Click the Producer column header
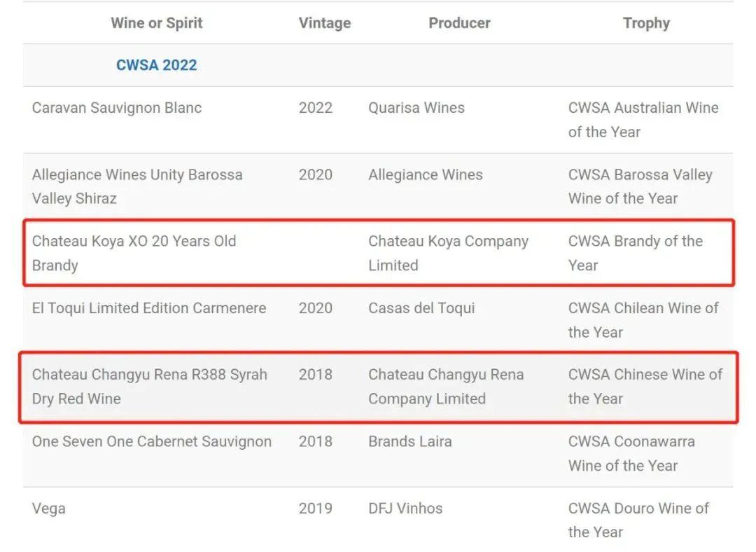Viewport: 756px width, 552px height. coord(459,23)
